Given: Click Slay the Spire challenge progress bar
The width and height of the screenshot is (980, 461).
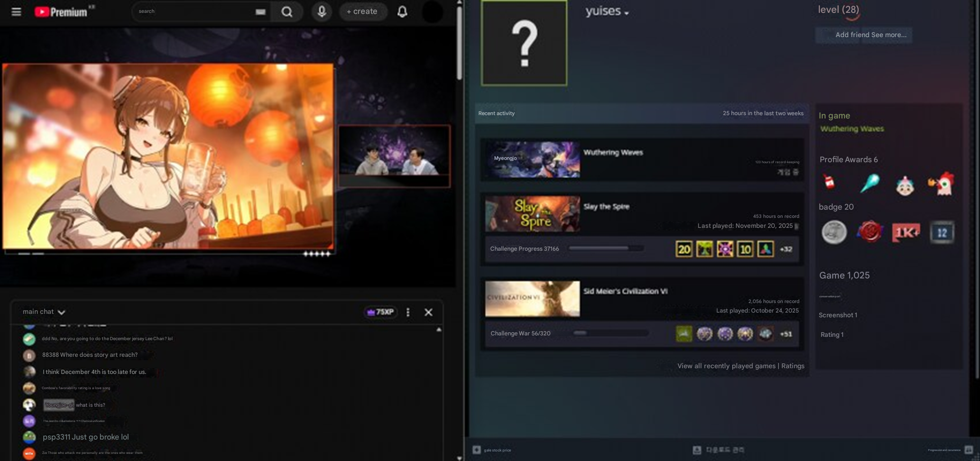Looking at the screenshot, I should tap(606, 248).
